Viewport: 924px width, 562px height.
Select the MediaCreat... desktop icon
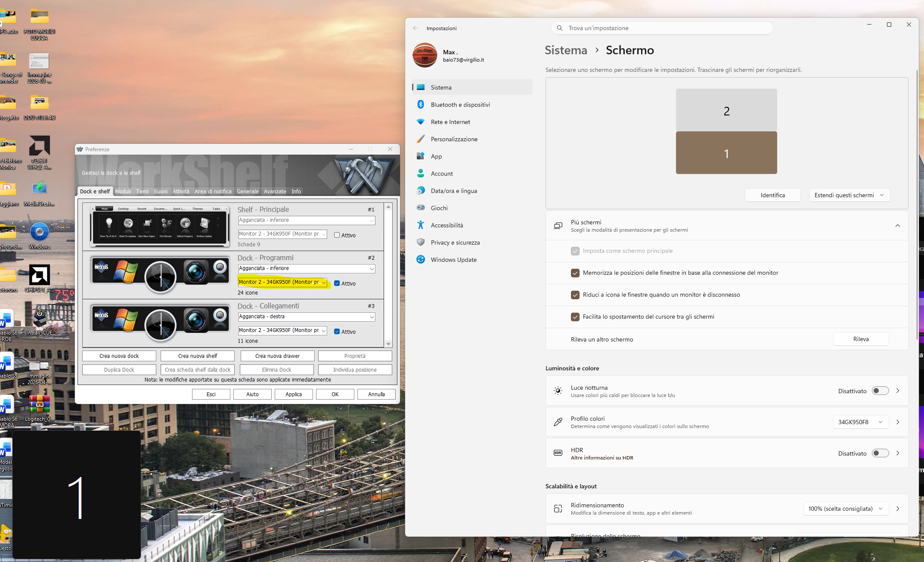pos(39,193)
